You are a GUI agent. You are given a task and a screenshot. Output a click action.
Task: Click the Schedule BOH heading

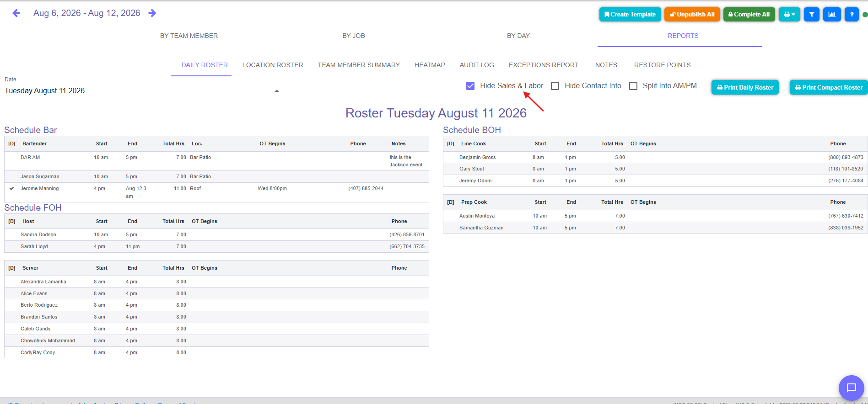coord(472,130)
